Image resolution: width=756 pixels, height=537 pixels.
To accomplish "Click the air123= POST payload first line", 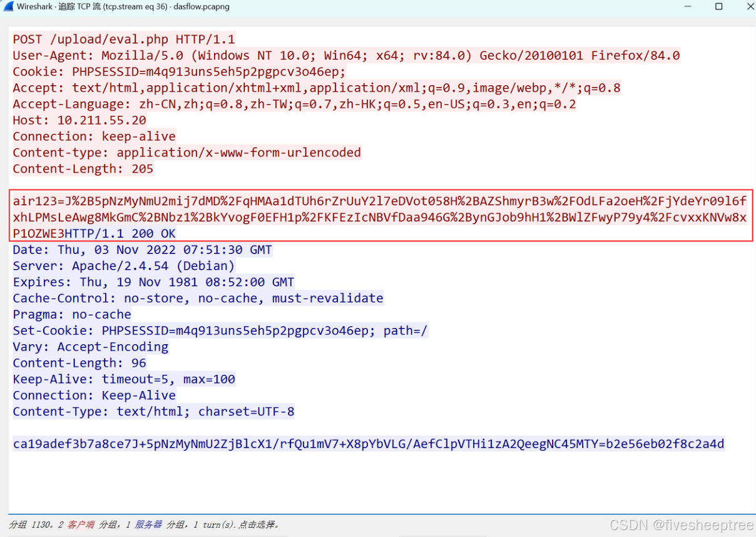I will coord(380,201).
